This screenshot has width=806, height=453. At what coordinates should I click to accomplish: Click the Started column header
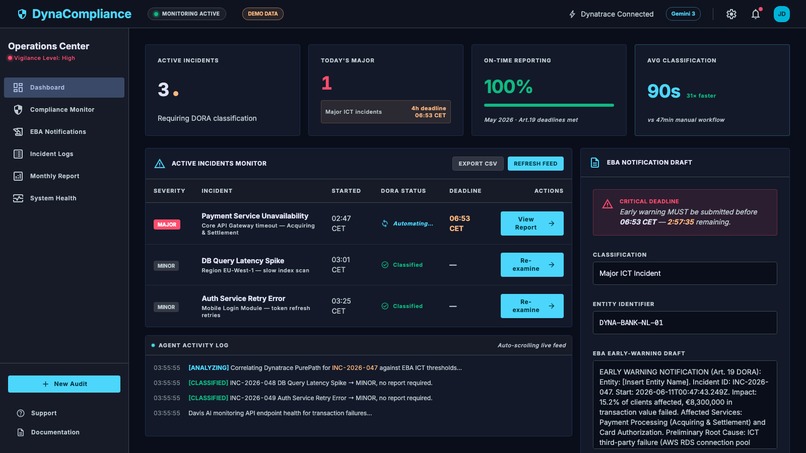coord(346,191)
